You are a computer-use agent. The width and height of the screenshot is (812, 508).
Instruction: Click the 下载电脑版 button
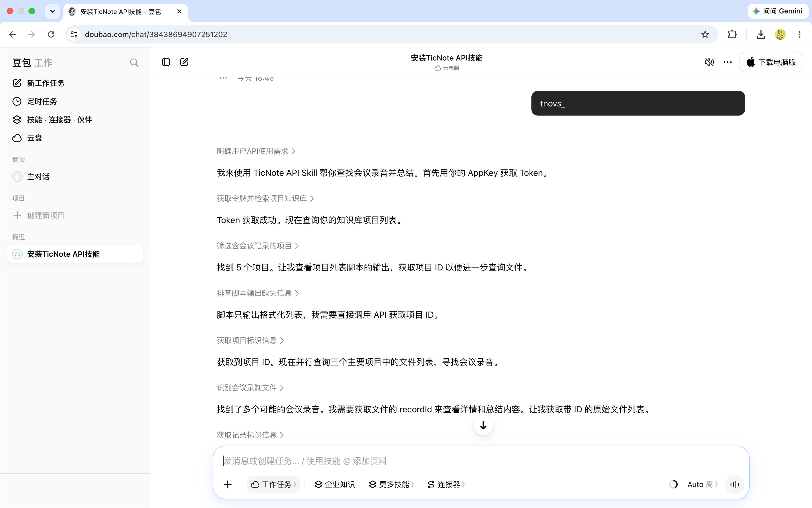click(x=771, y=62)
